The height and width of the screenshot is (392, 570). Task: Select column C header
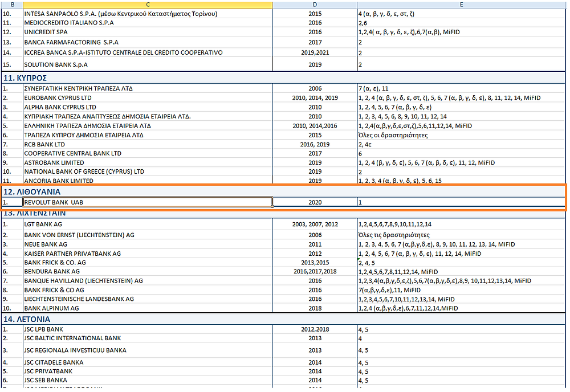pos(148,5)
